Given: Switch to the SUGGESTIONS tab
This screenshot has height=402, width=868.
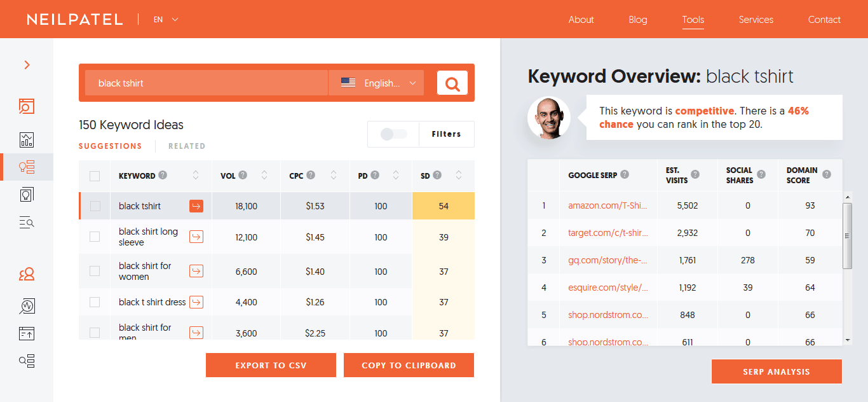Looking at the screenshot, I should point(111,146).
